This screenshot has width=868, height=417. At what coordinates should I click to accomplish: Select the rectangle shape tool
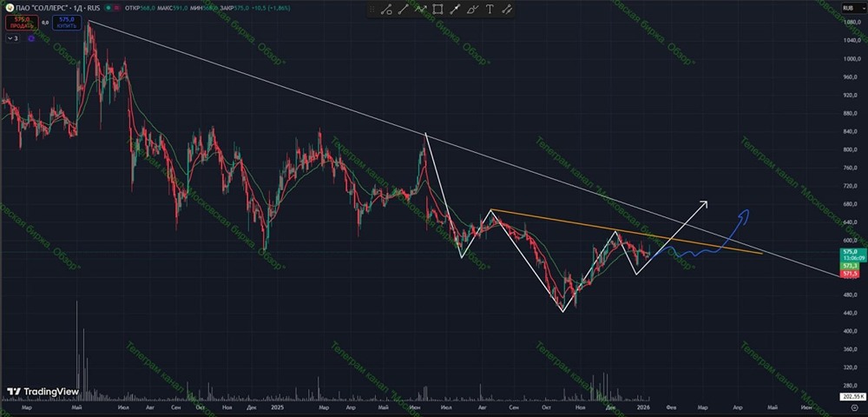[x=437, y=10]
